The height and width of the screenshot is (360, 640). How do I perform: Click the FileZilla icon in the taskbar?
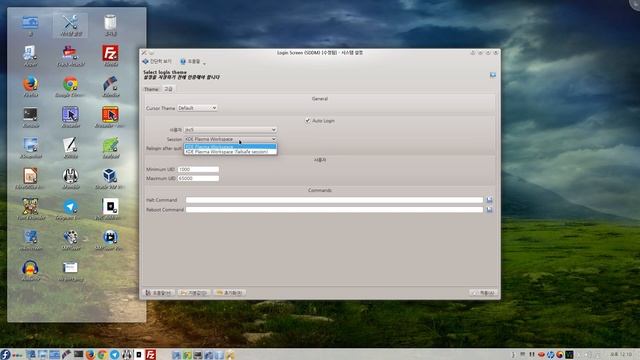point(151,354)
